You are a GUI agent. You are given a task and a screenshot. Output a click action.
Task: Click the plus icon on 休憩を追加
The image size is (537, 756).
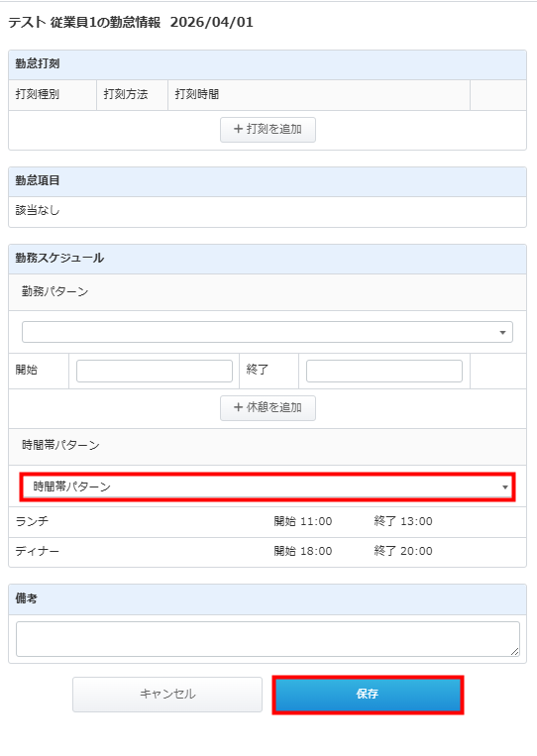pyautogui.click(x=238, y=407)
